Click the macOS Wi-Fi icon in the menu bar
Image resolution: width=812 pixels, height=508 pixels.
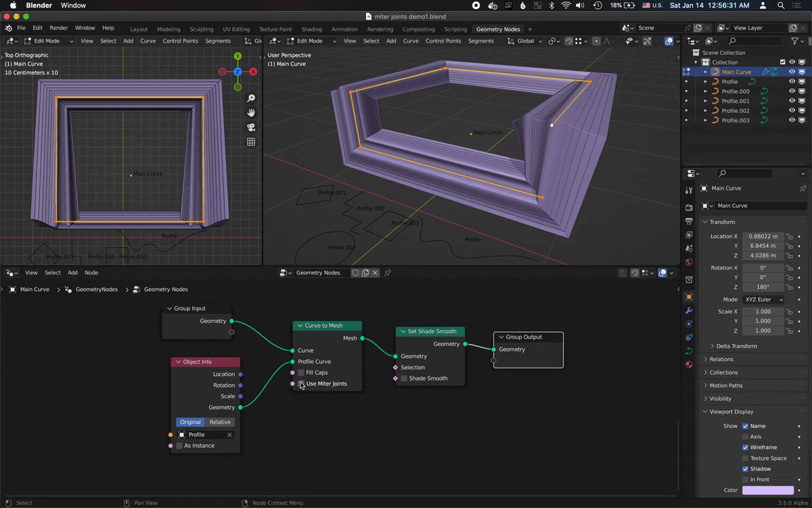coord(566,5)
